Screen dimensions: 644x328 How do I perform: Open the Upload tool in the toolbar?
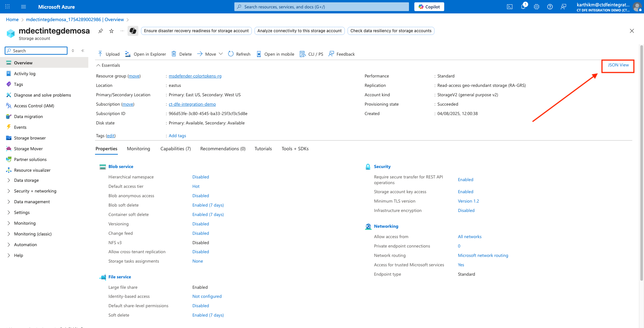click(x=108, y=54)
